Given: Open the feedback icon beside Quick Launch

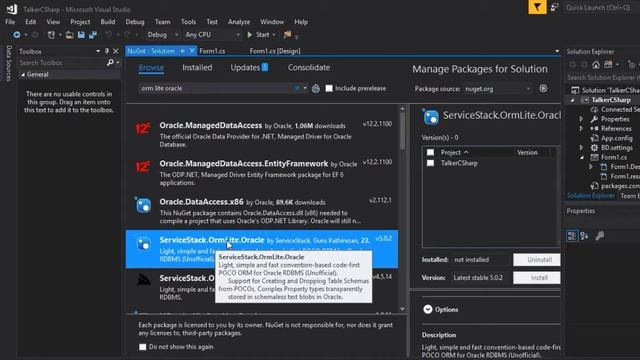Looking at the screenshot, I should [x=554, y=7].
